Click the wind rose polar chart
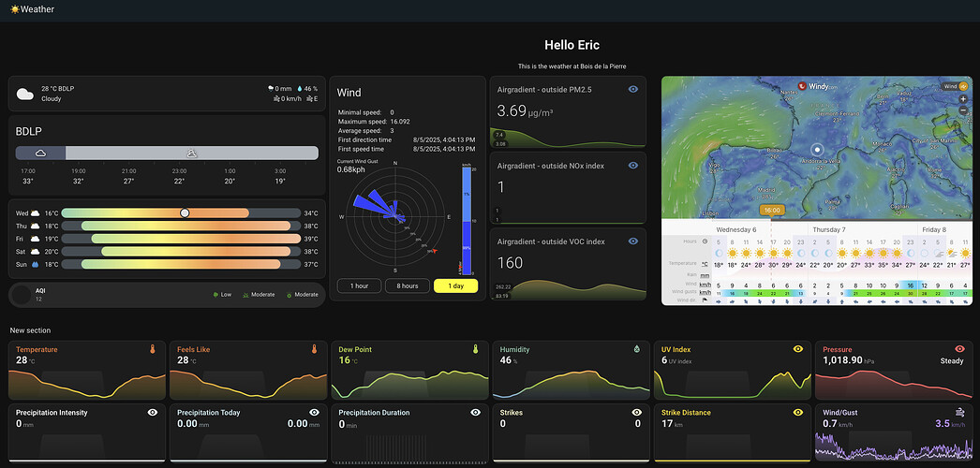This screenshot has height=468, width=980. click(395, 216)
